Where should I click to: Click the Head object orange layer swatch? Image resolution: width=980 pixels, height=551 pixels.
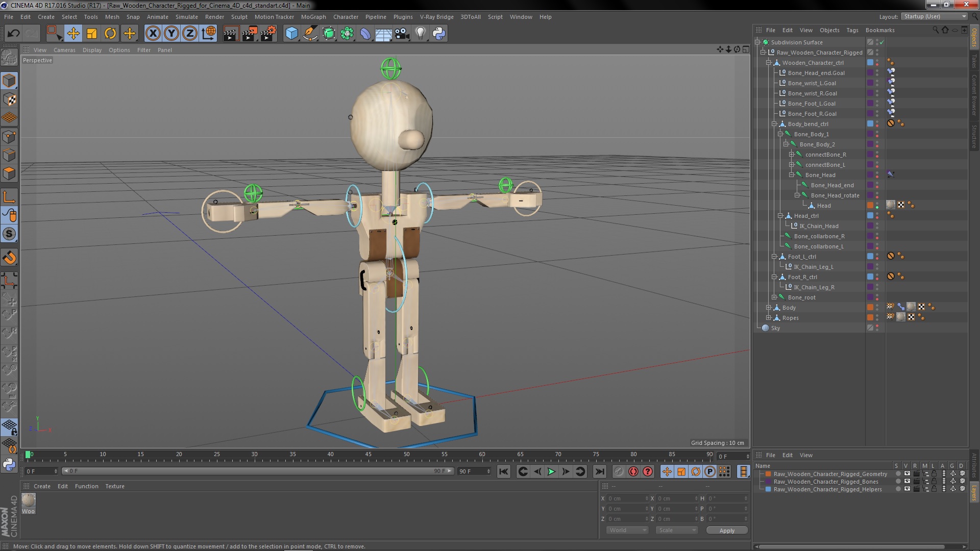coord(870,206)
